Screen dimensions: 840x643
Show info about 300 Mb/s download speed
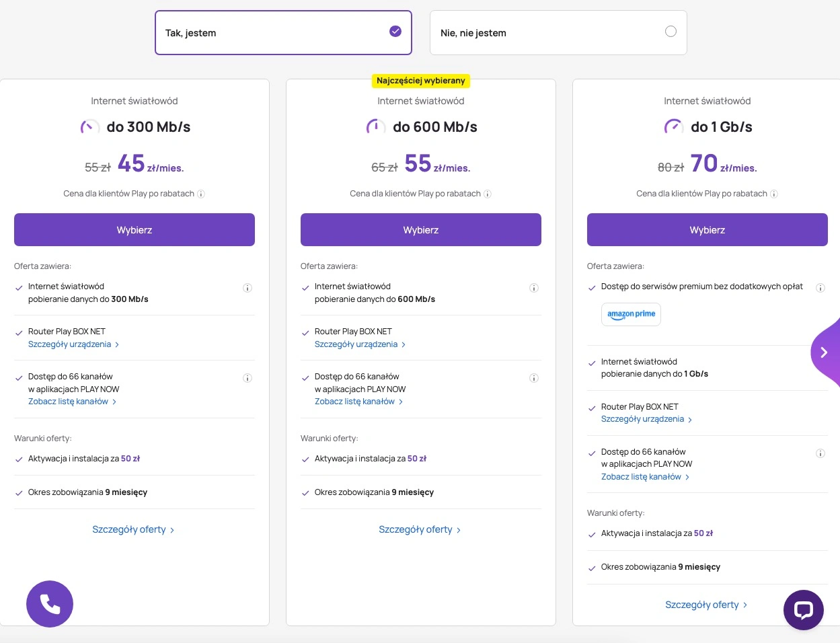point(247,288)
